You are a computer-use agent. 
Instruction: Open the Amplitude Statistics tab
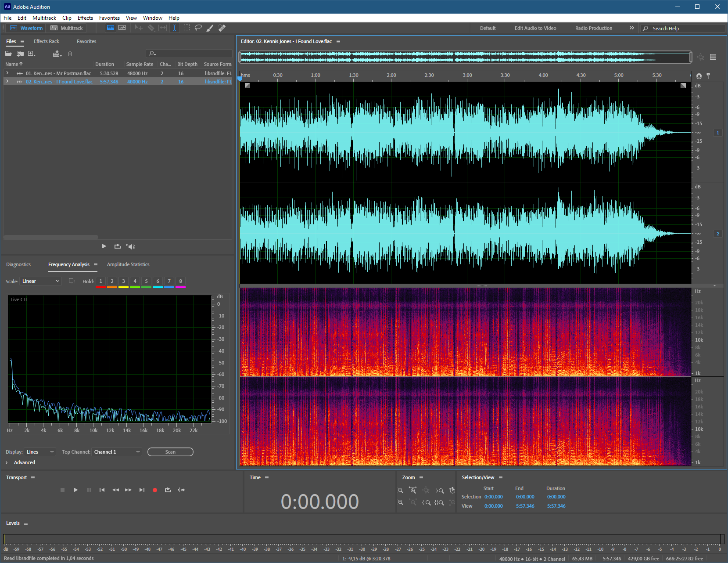click(x=128, y=264)
